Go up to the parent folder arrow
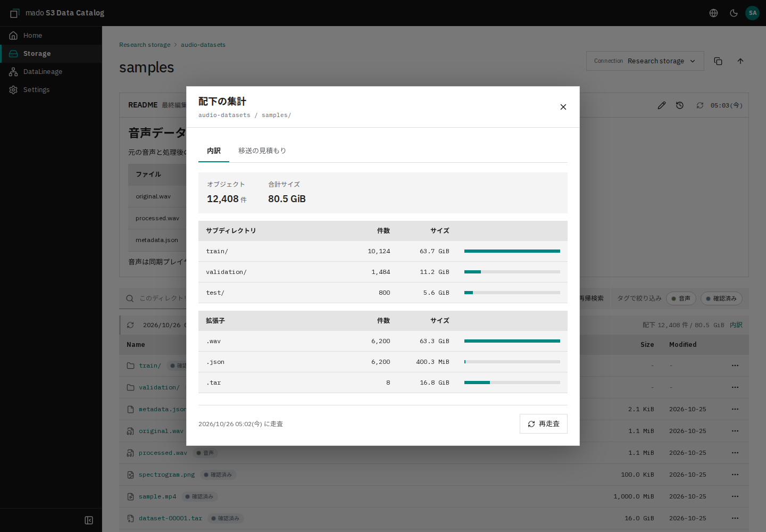 point(740,61)
